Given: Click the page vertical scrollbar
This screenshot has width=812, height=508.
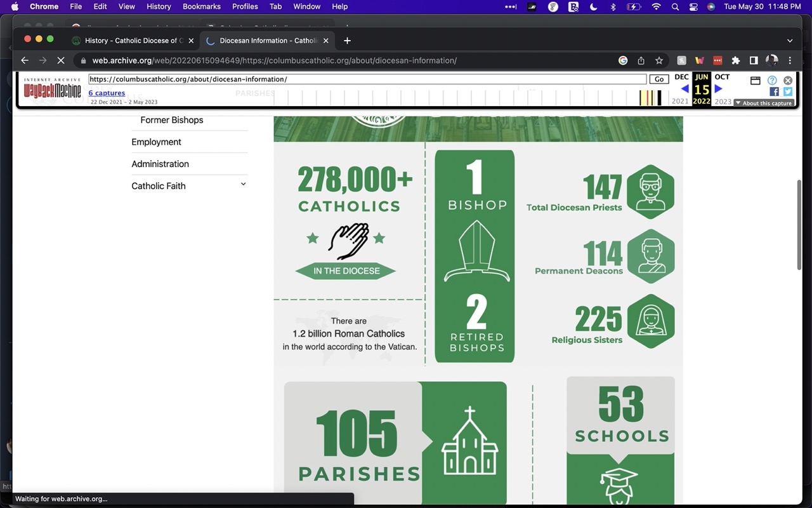Looking at the screenshot, I should [x=801, y=224].
